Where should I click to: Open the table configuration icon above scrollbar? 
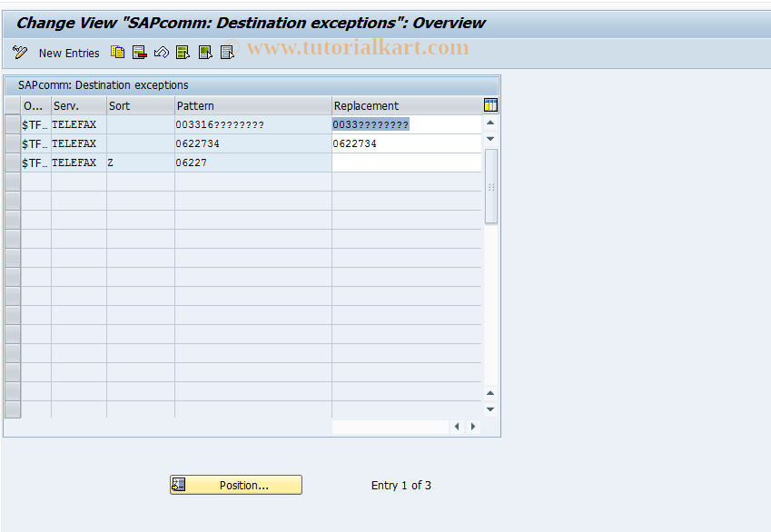pos(489,104)
